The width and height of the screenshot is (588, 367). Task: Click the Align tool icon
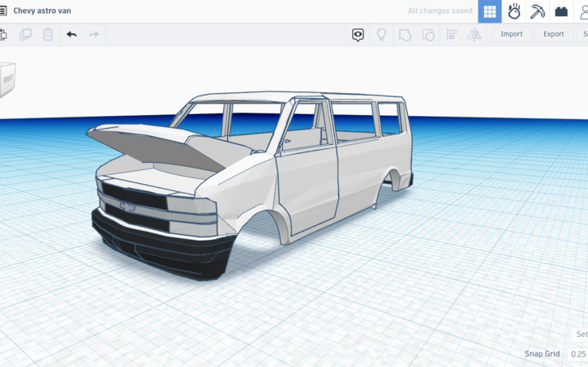click(452, 35)
